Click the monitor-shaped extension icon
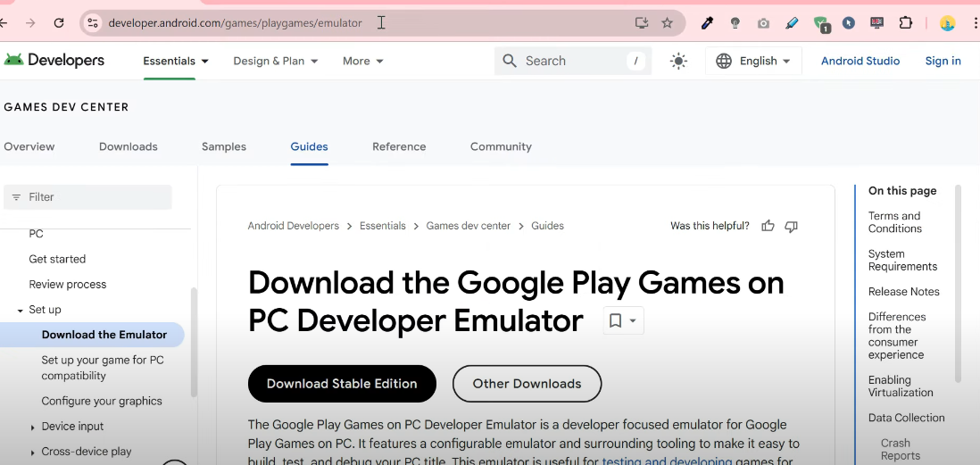Viewport: 980px width, 465px height. (x=876, y=23)
